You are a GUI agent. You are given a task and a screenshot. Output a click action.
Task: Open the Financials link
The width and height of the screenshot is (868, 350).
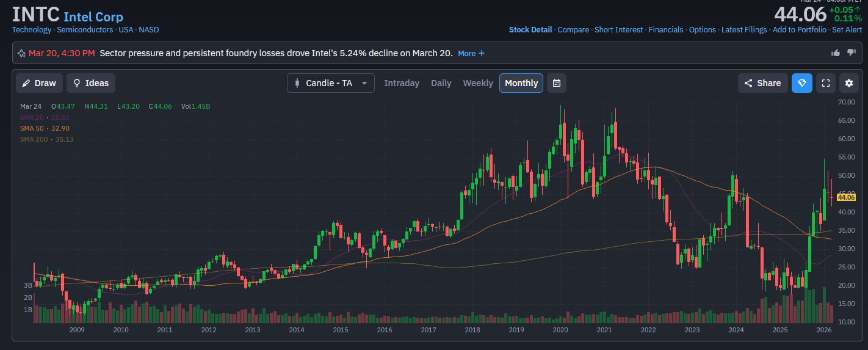(666, 29)
